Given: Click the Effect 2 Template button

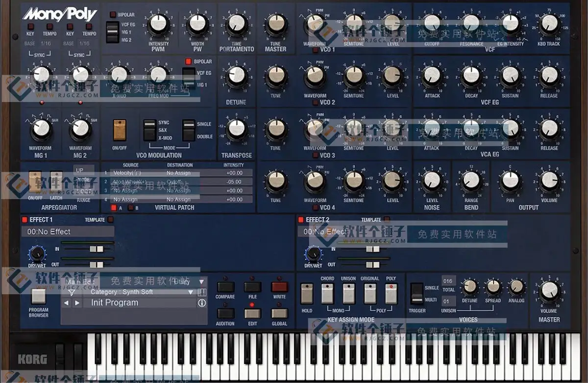Looking at the screenshot, I should tap(387, 220).
